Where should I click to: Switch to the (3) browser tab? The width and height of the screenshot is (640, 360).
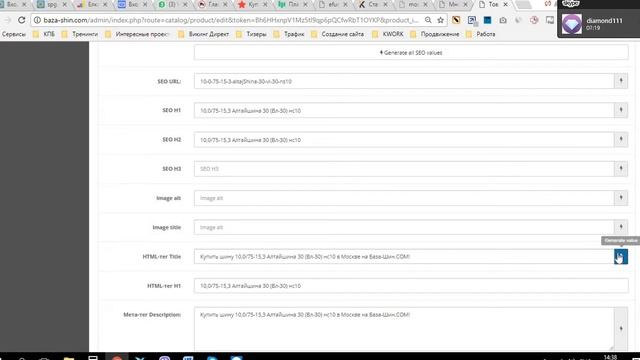point(172,4)
